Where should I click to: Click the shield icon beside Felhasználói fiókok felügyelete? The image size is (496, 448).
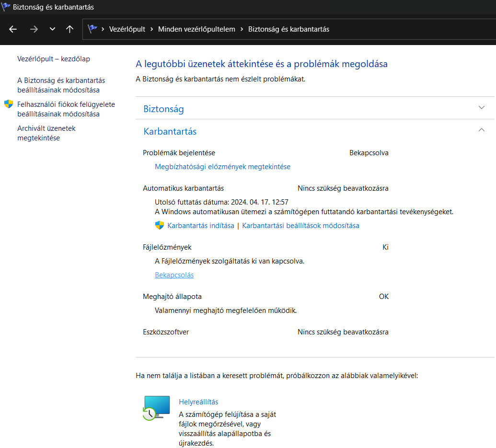9,104
